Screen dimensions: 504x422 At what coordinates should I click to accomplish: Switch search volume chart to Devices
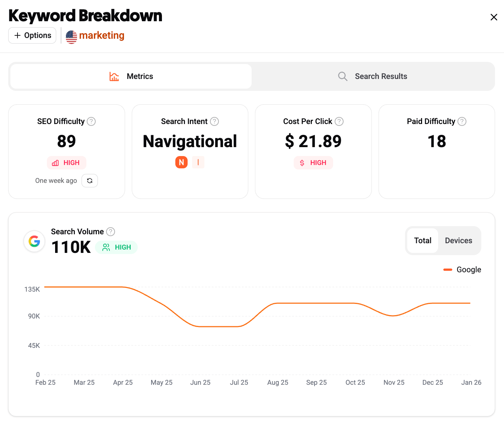click(x=458, y=241)
